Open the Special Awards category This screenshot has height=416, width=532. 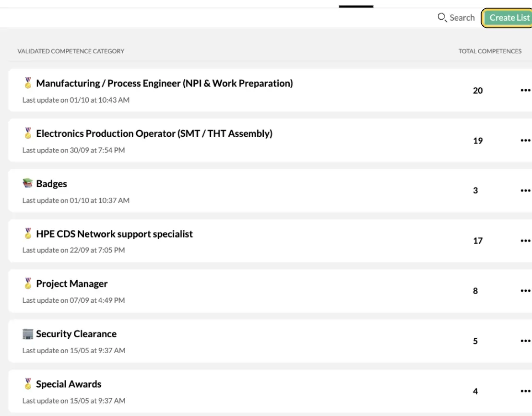click(x=69, y=384)
